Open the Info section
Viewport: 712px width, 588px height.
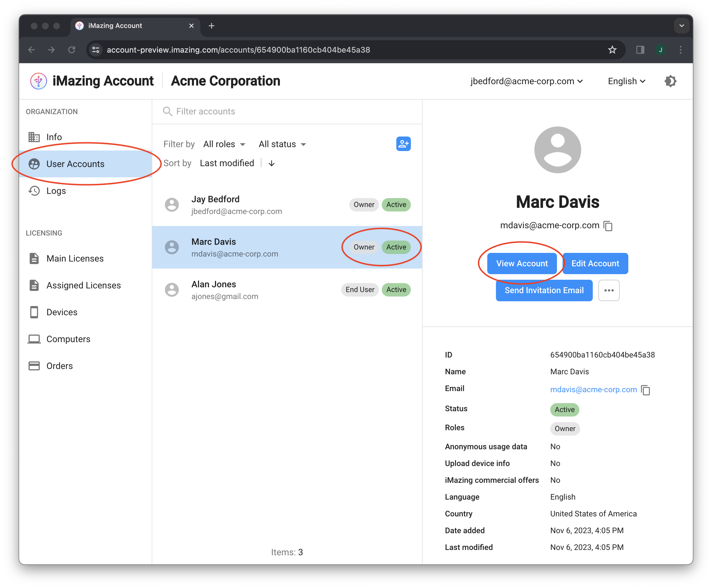85,137
